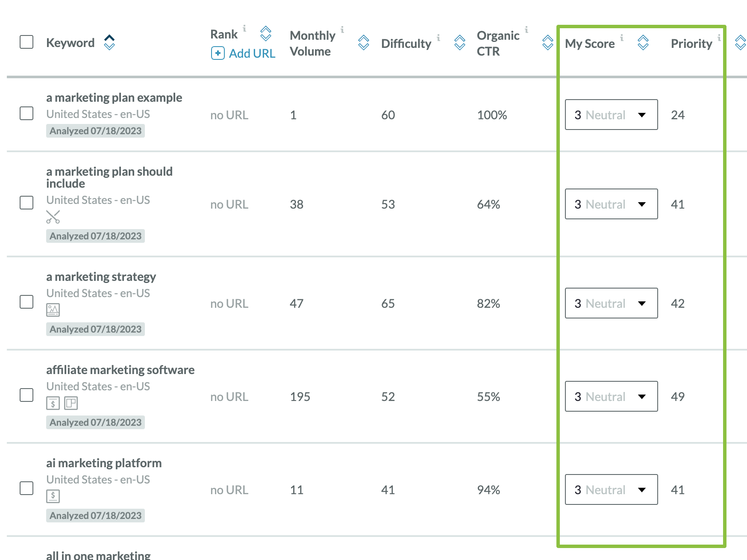
Task: Toggle the select-all keywords checkbox
Action: click(26, 42)
